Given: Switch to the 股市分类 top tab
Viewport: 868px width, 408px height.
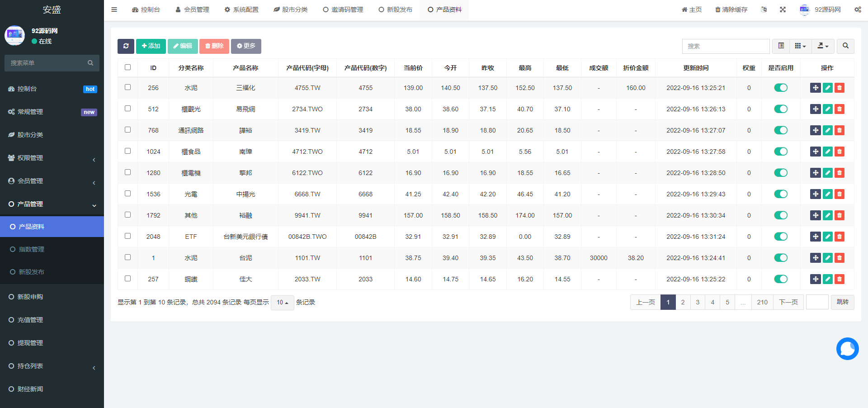Looking at the screenshot, I should pos(290,9).
